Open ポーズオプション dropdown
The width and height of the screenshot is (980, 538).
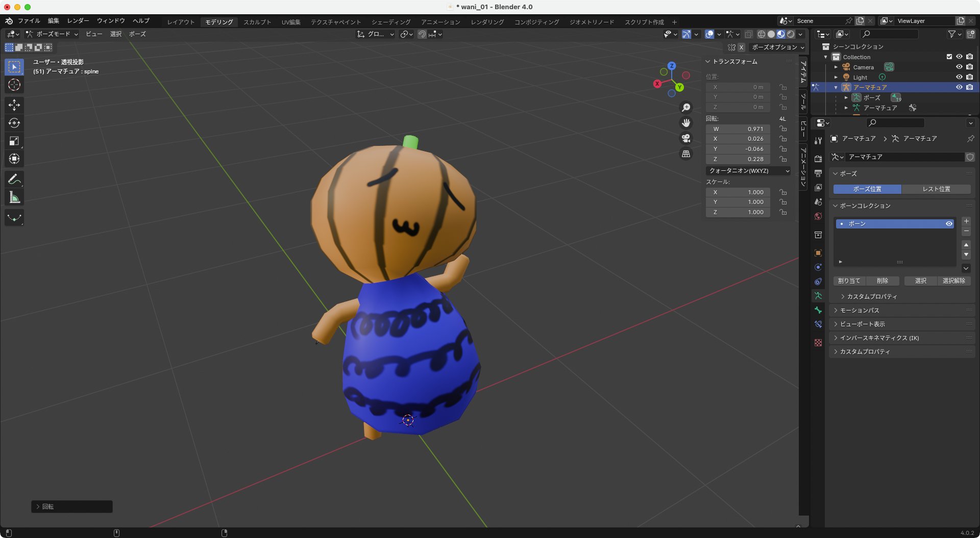click(777, 47)
